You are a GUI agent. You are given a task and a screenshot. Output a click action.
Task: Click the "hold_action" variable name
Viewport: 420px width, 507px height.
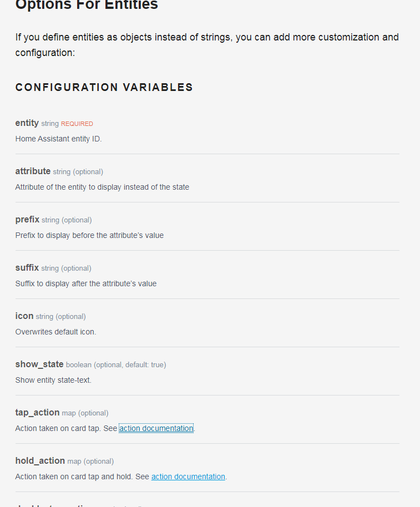(x=40, y=461)
